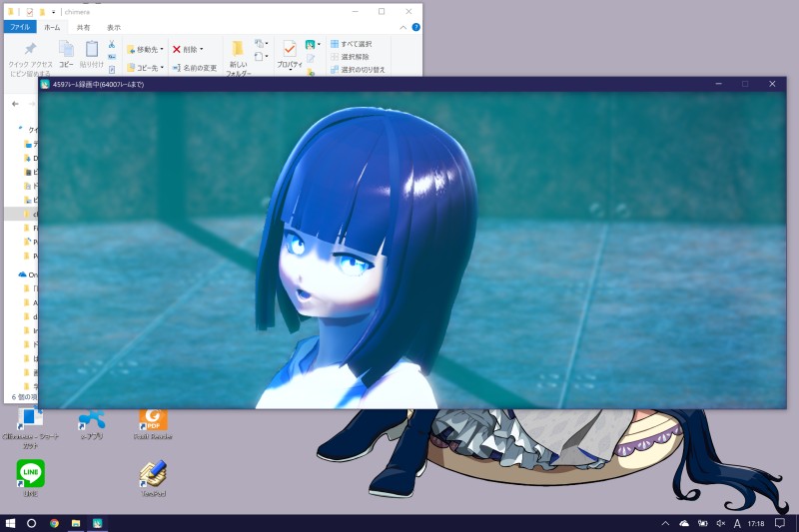This screenshot has height=532, width=799.
Task: Open the quick access toolbar customize arrow
Action: click(54, 12)
